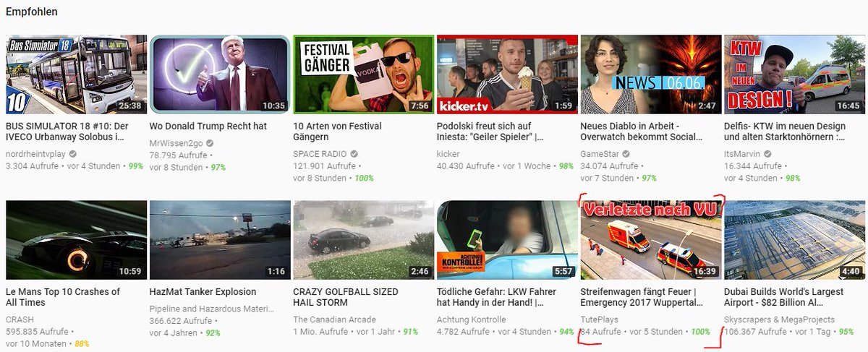
Task: Click verified badge next to nordrheintvplay
Action: (73, 154)
